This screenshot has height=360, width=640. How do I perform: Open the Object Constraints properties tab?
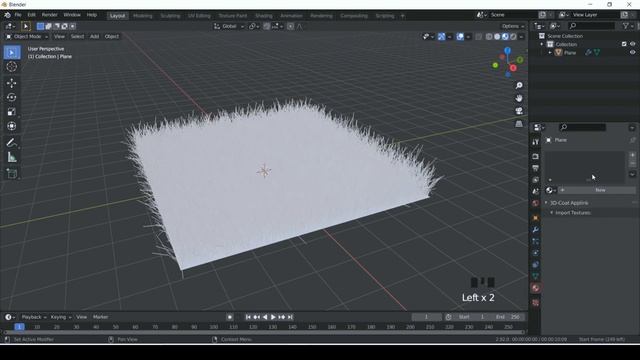536,265
